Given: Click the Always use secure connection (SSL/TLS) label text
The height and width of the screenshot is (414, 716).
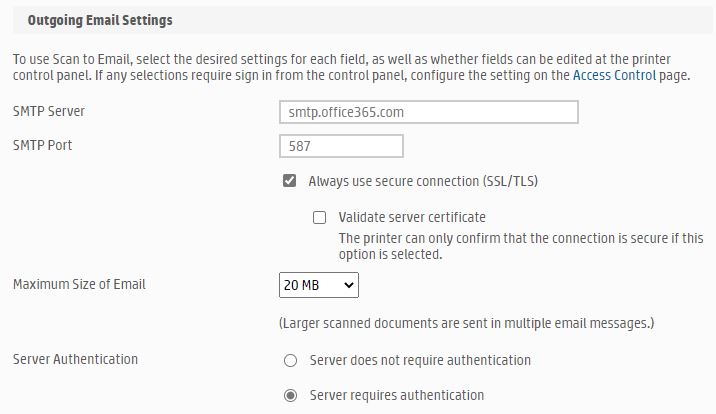Looking at the screenshot, I should click(x=424, y=181).
